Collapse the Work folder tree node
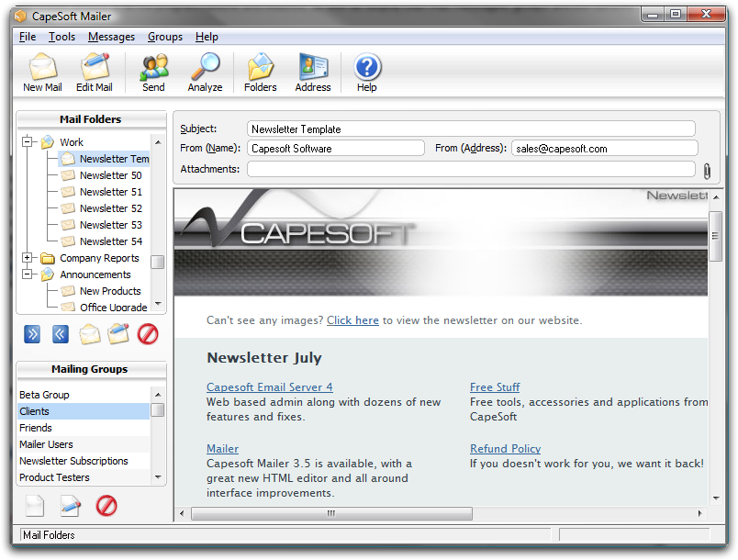The image size is (738, 560). [28, 142]
